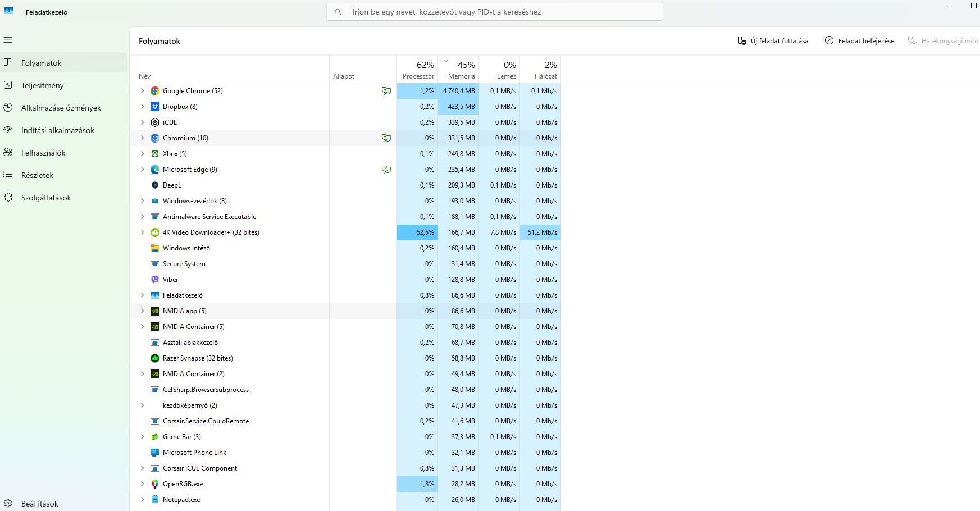Click the Task Manager title bar app icon
Viewport: 980px width, 511px height.
9,11
